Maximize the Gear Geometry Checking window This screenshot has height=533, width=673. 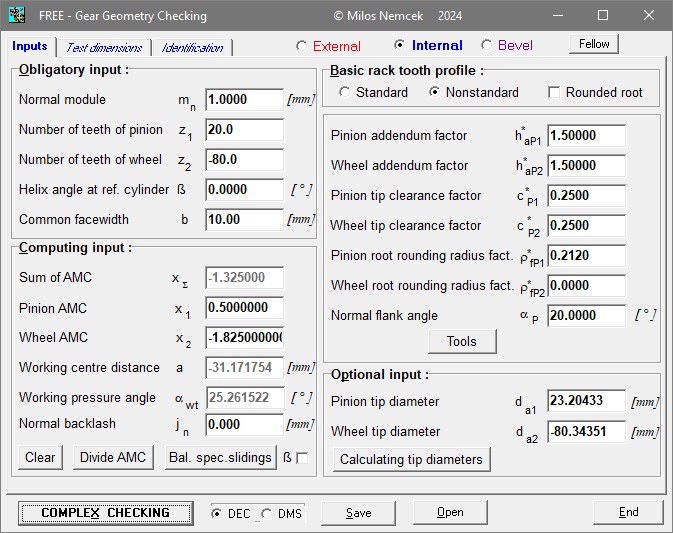tap(603, 15)
